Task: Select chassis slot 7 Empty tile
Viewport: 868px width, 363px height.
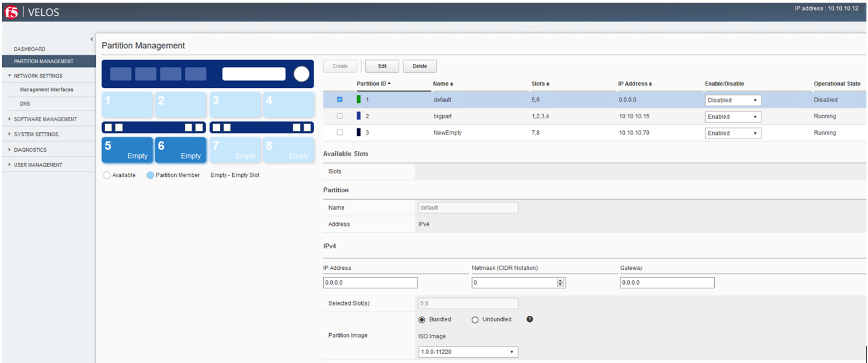Action: [235, 150]
